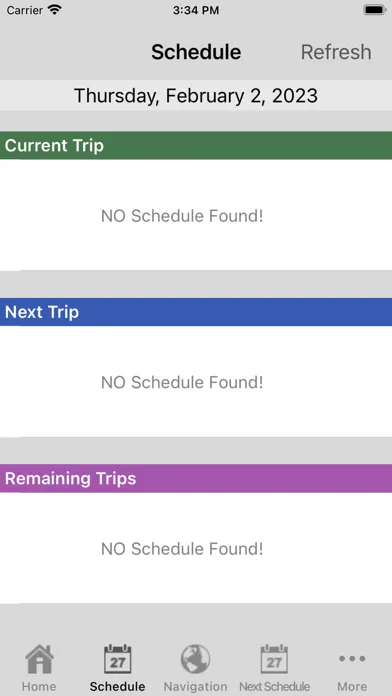Tap the Home house icon
Image resolution: width=392 pixels, height=696 pixels.
pyautogui.click(x=39, y=659)
